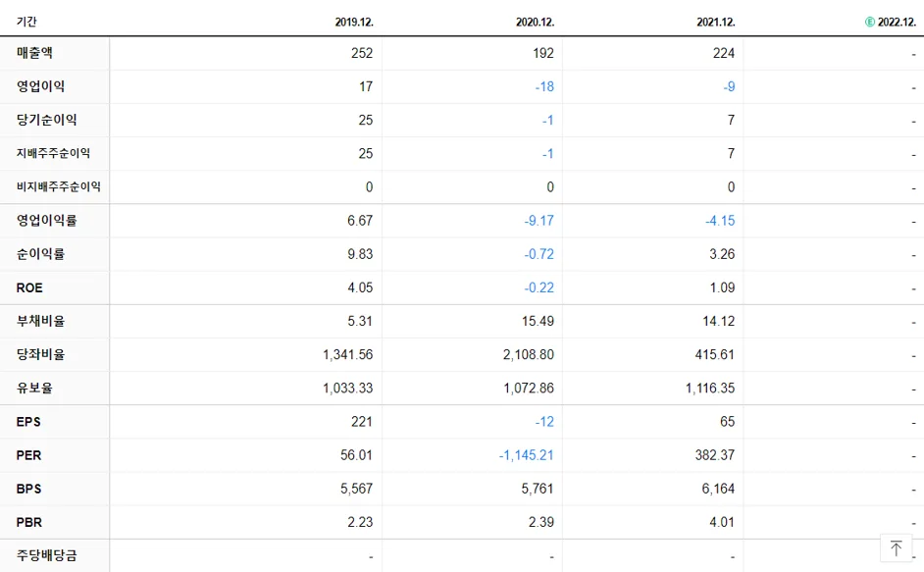Viewport: 924px width, 572px height.
Task: Click the 주당배당금 row label
Action: coord(46,555)
